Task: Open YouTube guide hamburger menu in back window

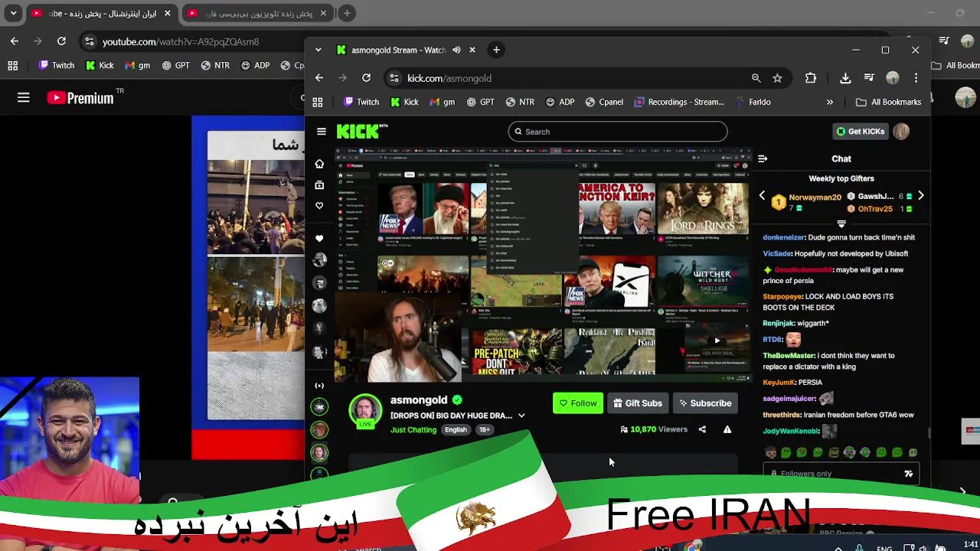Action: point(24,97)
